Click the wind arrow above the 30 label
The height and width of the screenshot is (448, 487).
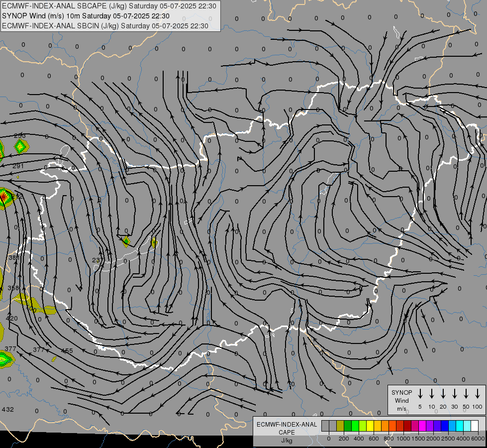click(x=454, y=393)
